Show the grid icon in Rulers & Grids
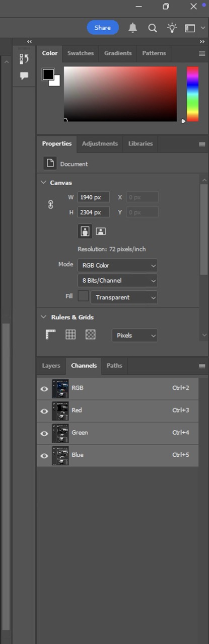209x644 pixels. pos(71,335)
